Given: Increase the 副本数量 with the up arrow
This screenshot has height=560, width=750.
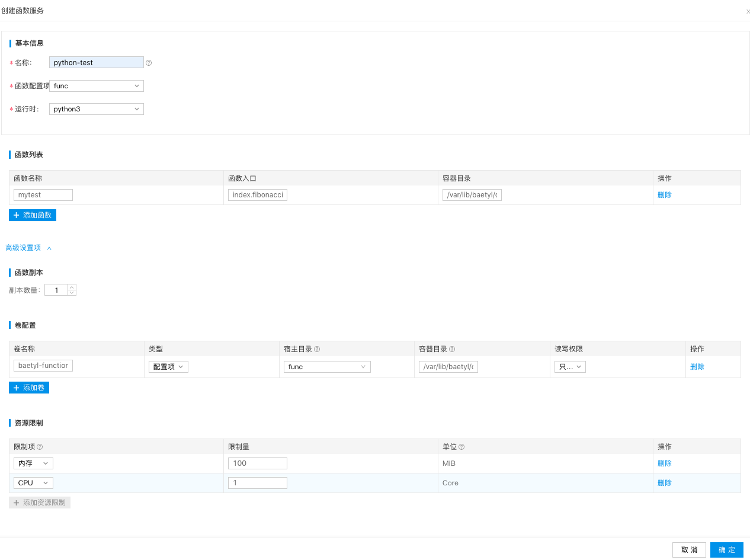Looking at the screenshot, I should pos(72,287).
